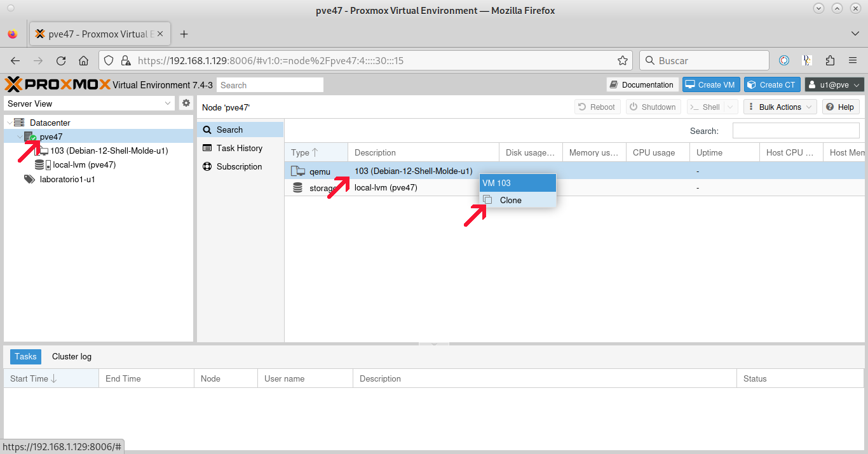Image resolution: width=868 pixels, height=454 pixels.
Task: Bookmark this page with the star icon
Action: [x=623, y=61]
